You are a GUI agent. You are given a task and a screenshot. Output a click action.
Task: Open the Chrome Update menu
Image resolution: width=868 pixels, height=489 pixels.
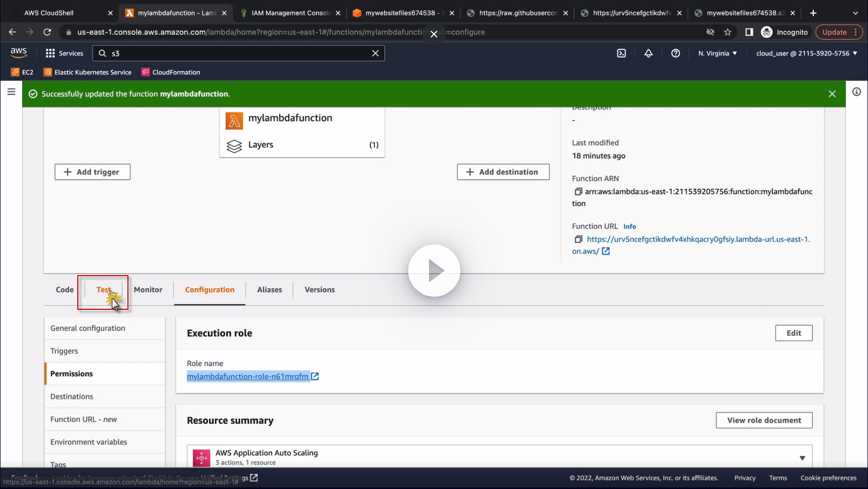[x=839, y=32]
